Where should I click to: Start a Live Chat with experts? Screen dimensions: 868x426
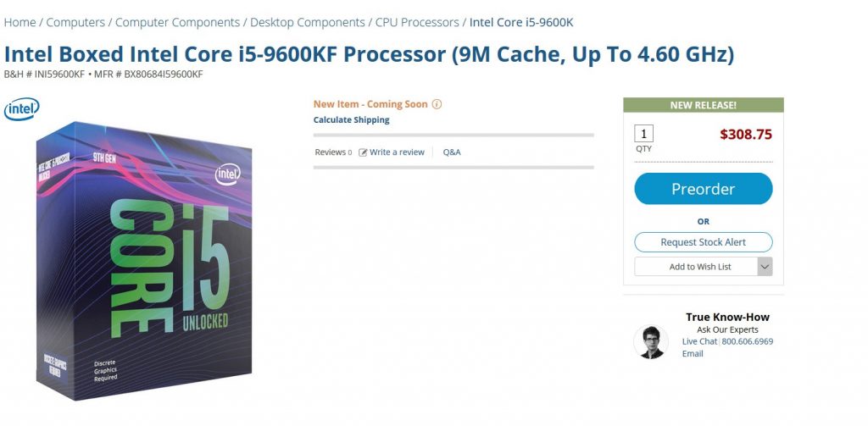(x=699, y=341)
